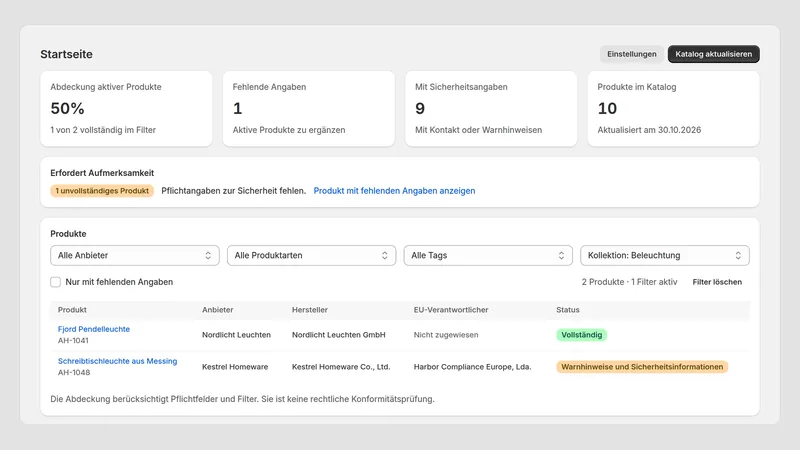Click the EU-Verantwortlicher column header

click(x=451, y=310)
